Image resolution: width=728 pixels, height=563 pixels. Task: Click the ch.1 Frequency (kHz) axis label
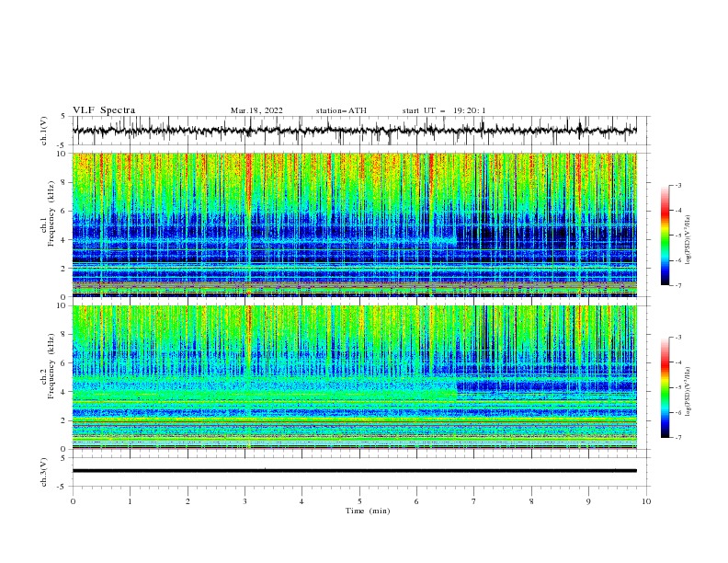[x=49, y=212]
